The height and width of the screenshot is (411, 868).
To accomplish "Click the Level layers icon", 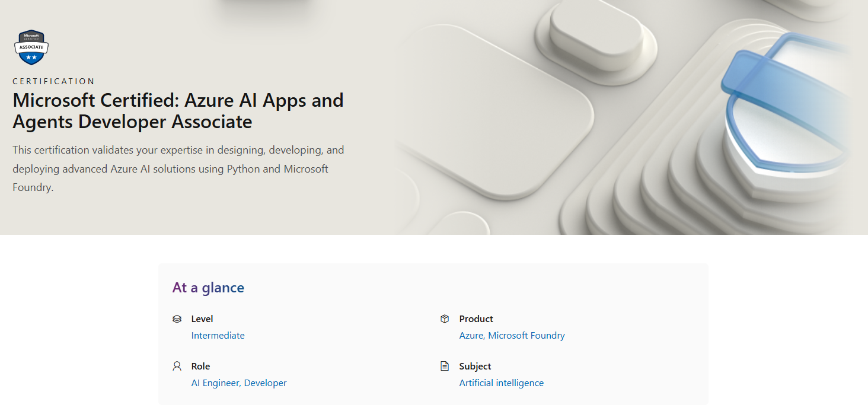I will [x=177, y=319].
